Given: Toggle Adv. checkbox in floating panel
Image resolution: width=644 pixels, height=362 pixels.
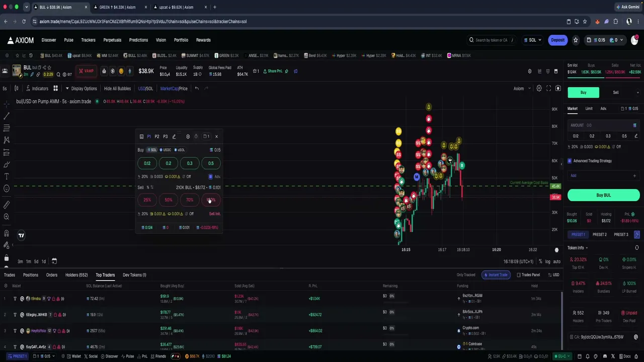Looking at the screenshot, I should [210, 176].
